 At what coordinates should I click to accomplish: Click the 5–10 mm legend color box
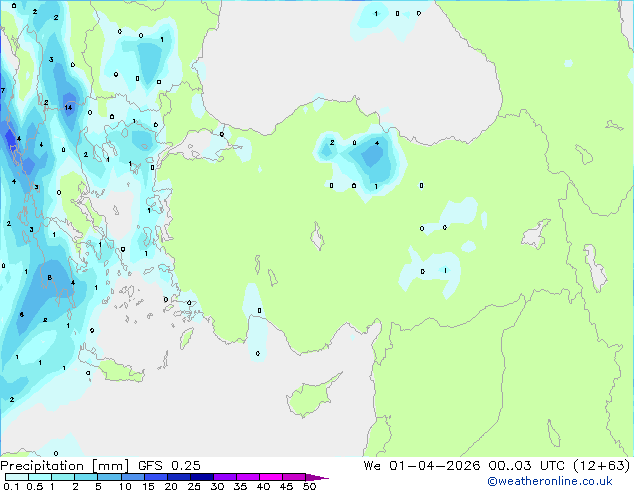109,477
